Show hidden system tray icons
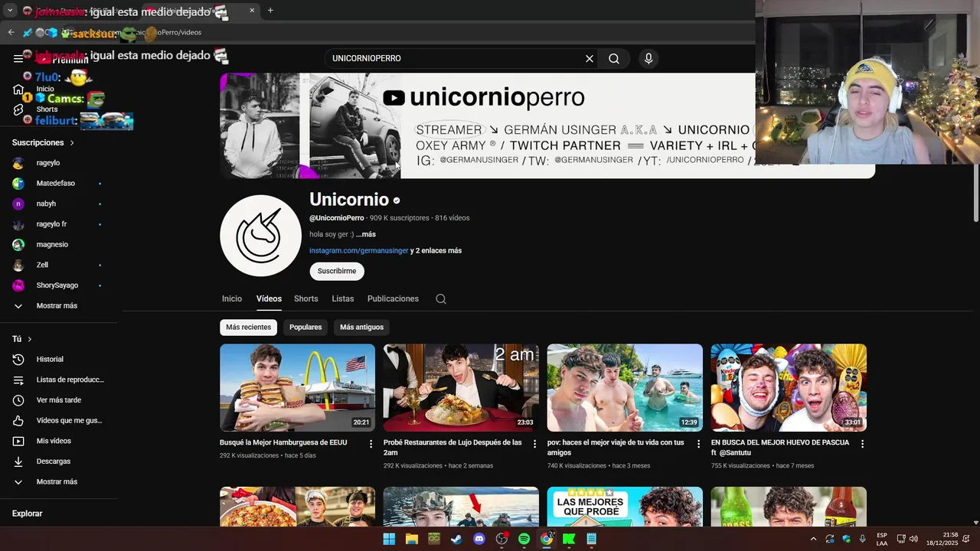The height and width of the screenshot is (551, 980). coord(813,539)
